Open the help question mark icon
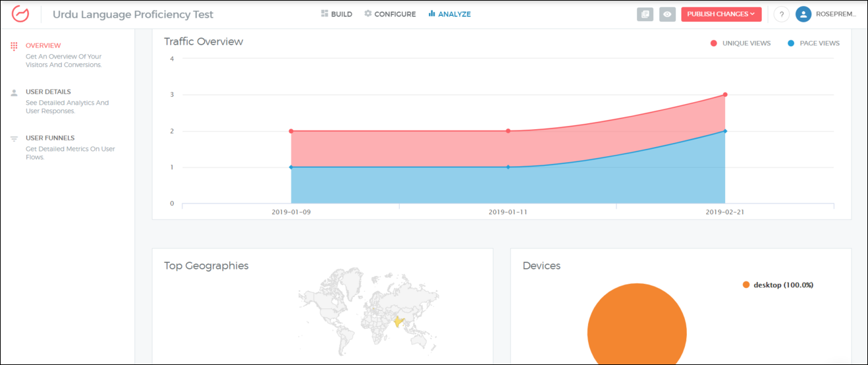Screen dimensions: 868x365 [781, 14]
